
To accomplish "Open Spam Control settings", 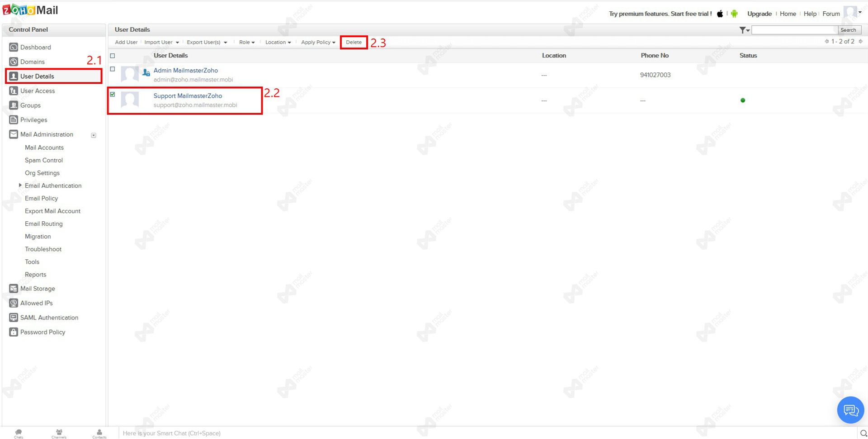I will 44,160.
